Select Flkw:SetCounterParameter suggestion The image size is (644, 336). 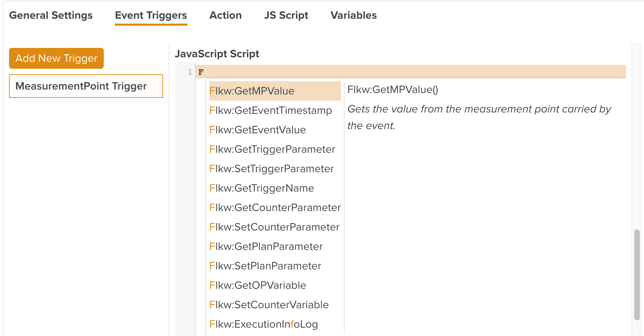275,227
